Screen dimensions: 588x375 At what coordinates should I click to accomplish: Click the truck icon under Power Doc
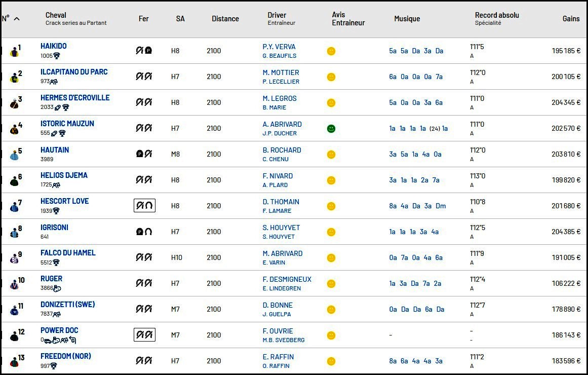(x=48, y=341)
